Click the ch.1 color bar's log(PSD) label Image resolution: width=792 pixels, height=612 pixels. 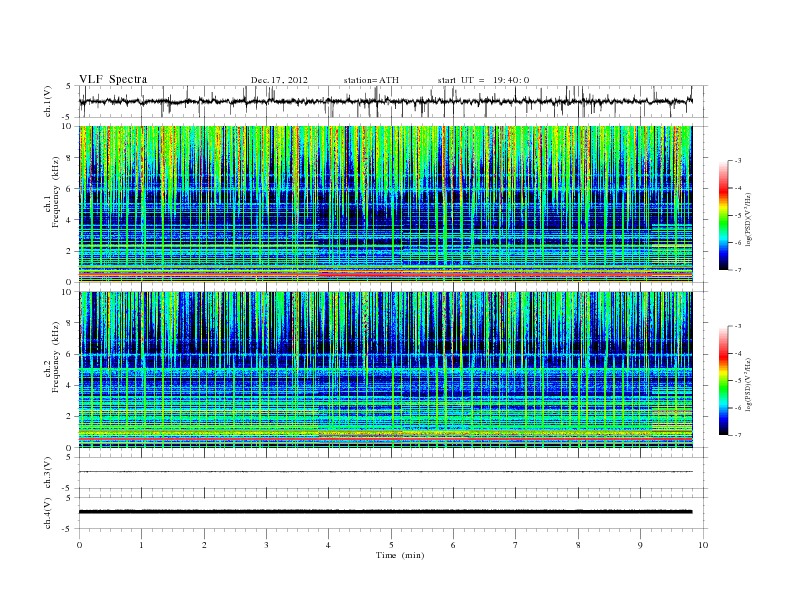[x=748, y=218]
